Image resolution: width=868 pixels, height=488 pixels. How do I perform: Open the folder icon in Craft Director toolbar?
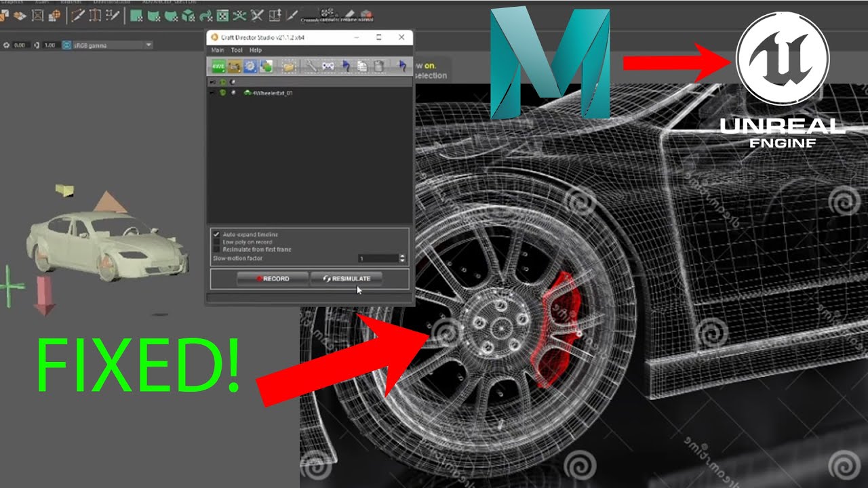pos(290,66)
